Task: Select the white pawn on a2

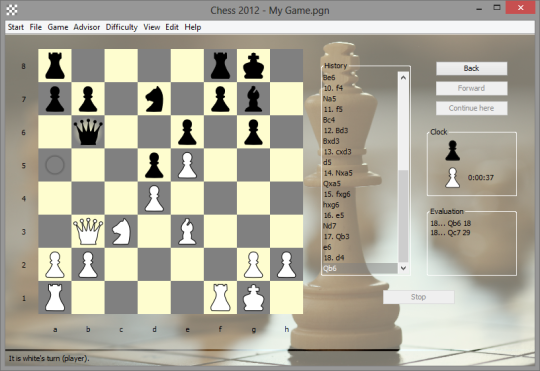Action: (55, 265)
